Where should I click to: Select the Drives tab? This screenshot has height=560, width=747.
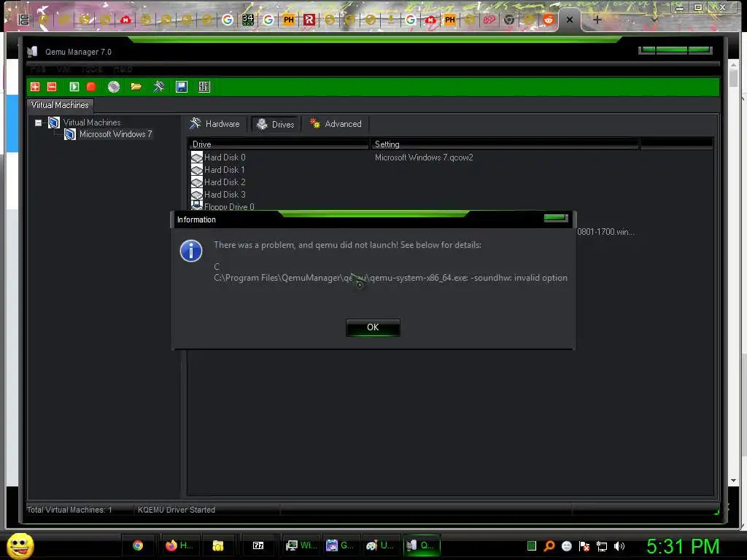coord(276,124)
